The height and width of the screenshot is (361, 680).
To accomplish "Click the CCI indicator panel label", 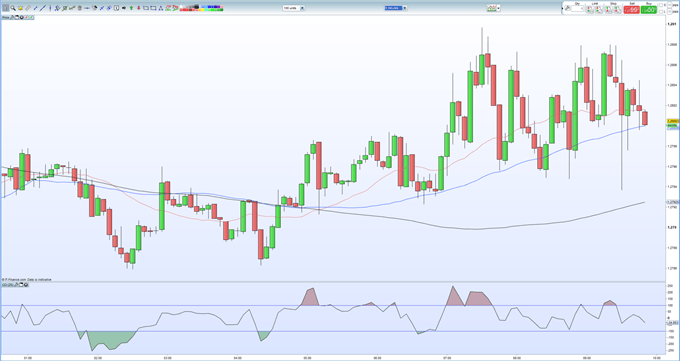I will (7, 285).
